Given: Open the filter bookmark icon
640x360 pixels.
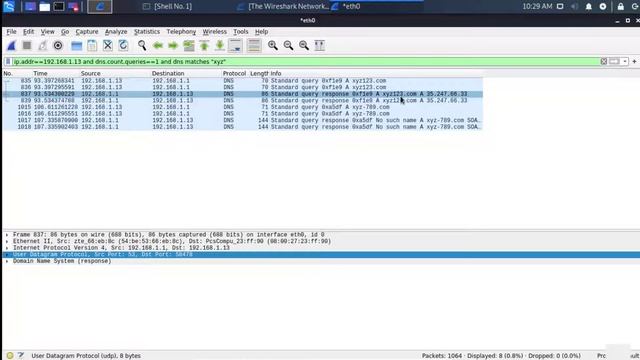Looking at the screenshot, I should point(8,62).
